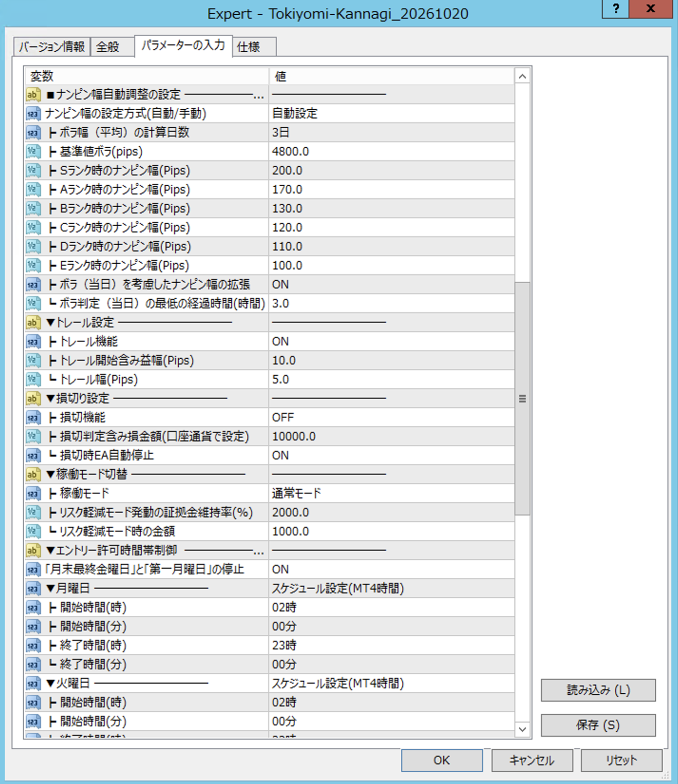
Task: Toggle the OFF value of 損切機能
Action: 391,418
